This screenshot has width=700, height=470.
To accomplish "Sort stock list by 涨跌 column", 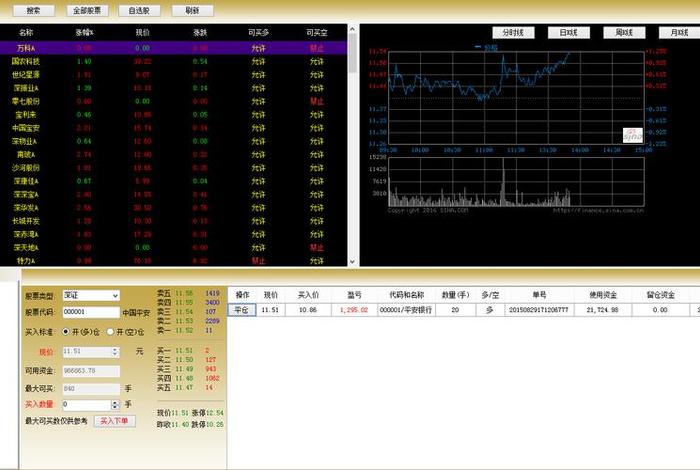I will pyautogui.click(x=200, y=33).
